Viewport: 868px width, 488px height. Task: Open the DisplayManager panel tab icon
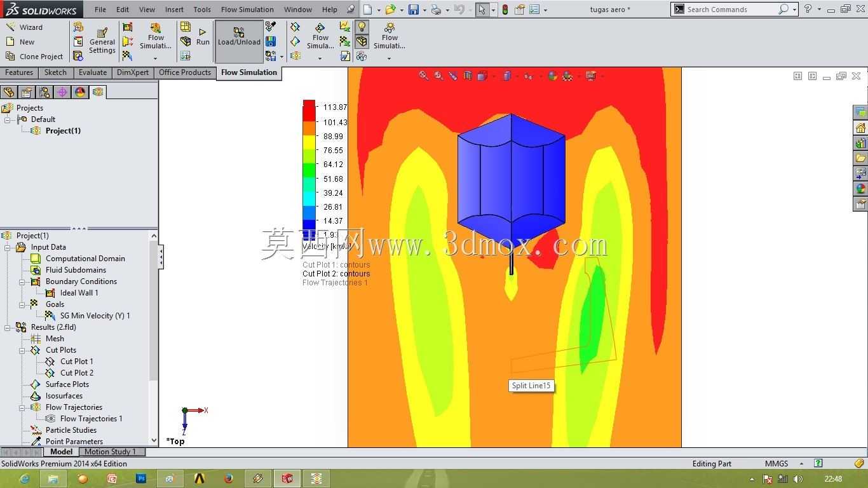point(80,92)
